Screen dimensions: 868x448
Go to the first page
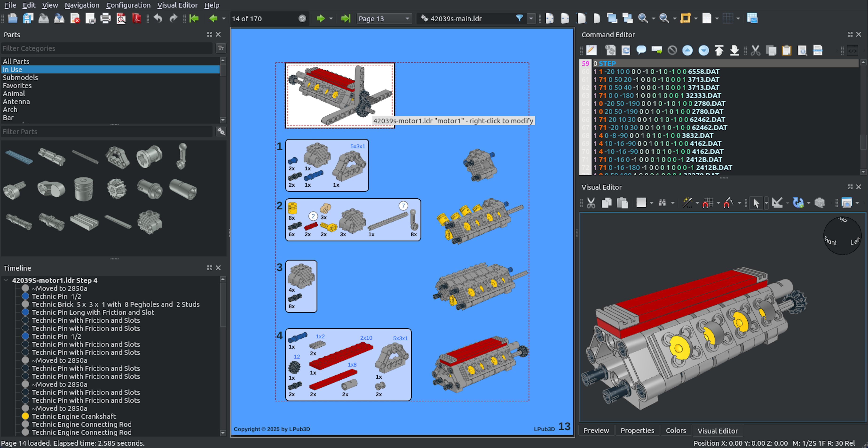pyautogui.click(x=194, y=18)
